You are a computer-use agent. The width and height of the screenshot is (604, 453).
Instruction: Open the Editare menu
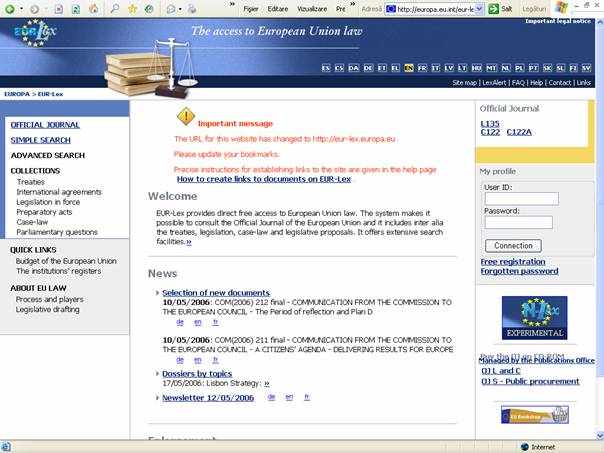tap(278, 9)
